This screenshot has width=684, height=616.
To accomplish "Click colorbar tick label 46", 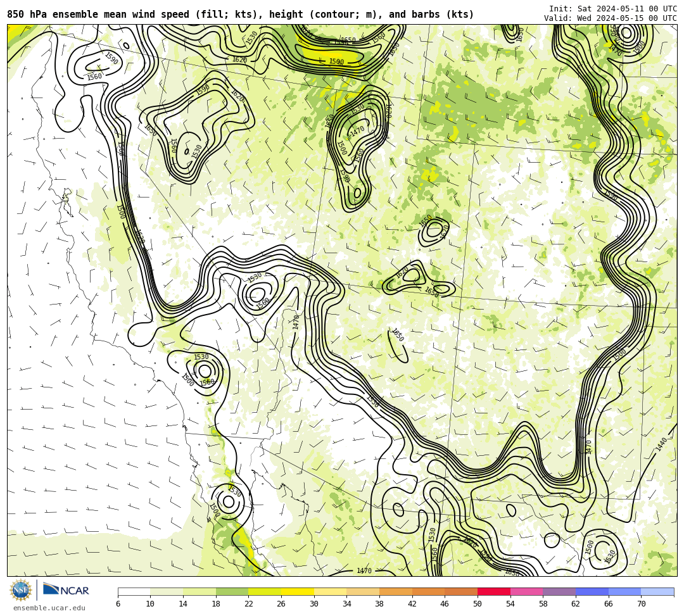I will (x=445, y=604).
